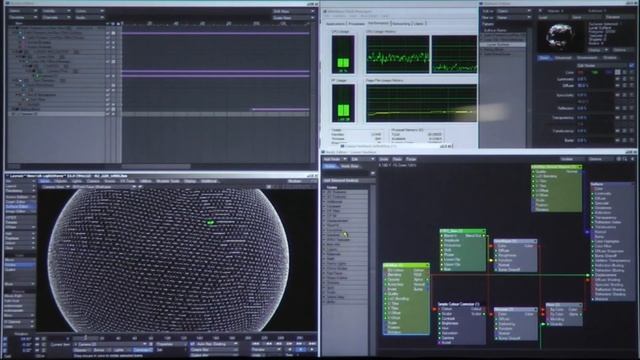Open Shaders tab in Surface Editor
640x360 pixels.
tap(610, 58)
